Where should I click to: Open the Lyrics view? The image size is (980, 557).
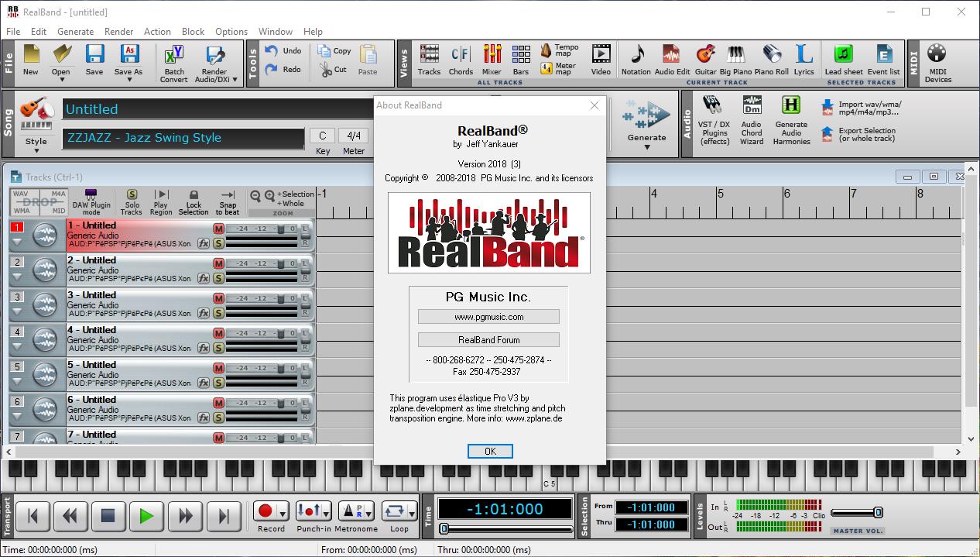[804, 55]
